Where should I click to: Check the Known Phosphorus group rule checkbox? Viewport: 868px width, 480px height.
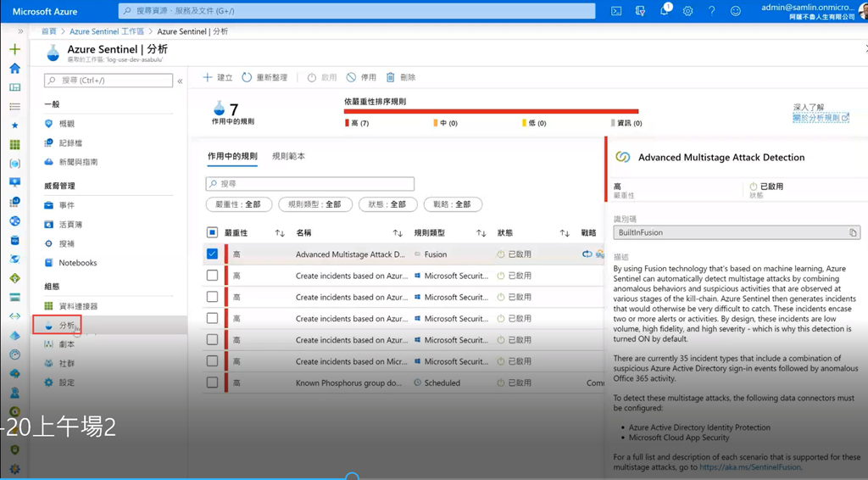(x=212, y=382)
